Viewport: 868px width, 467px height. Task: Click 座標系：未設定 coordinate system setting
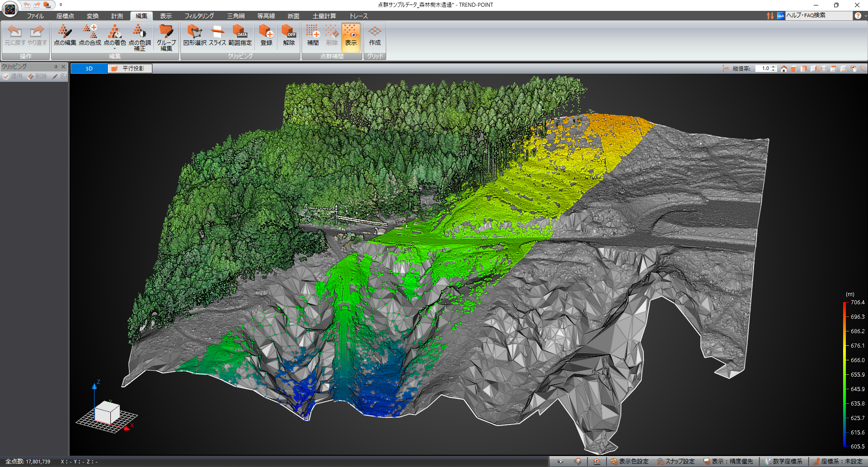coord(838,462)
